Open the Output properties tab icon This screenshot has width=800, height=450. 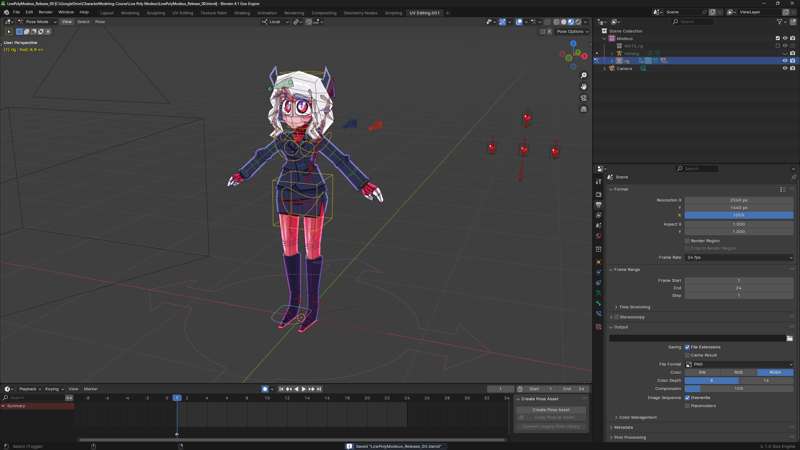[598, 205]
